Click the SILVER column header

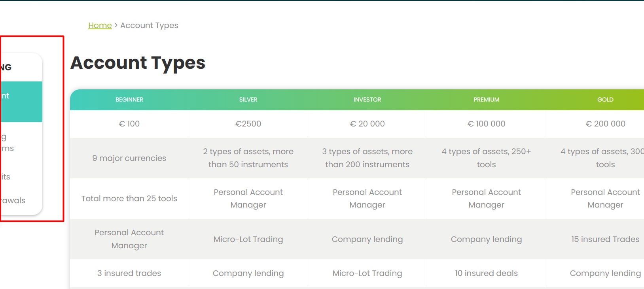pos(248,100)
